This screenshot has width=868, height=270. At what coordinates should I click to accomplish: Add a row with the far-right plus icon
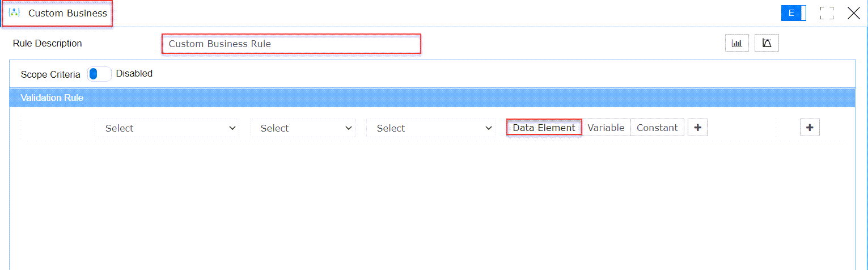pyautogui.click(x=810, y=128)
